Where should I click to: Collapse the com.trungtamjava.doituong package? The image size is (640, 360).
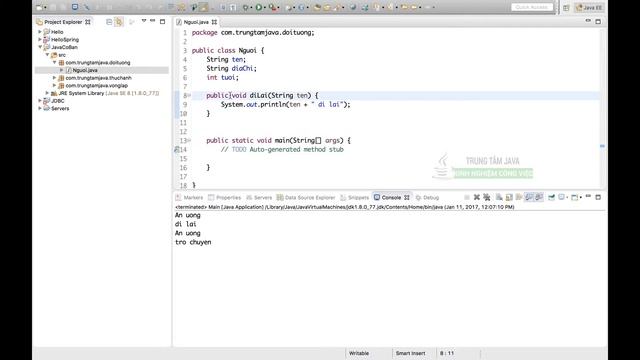[55, 62]
